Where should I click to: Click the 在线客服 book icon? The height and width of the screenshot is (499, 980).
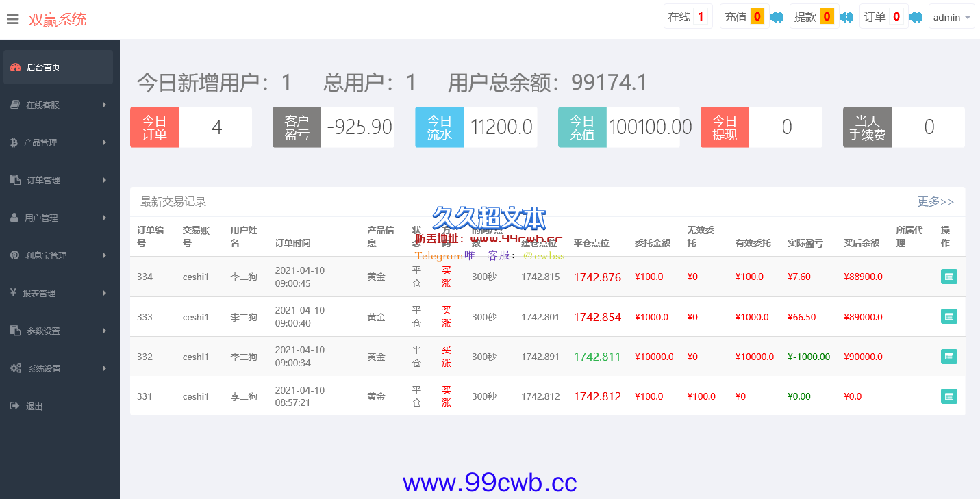tap(15, 105)
